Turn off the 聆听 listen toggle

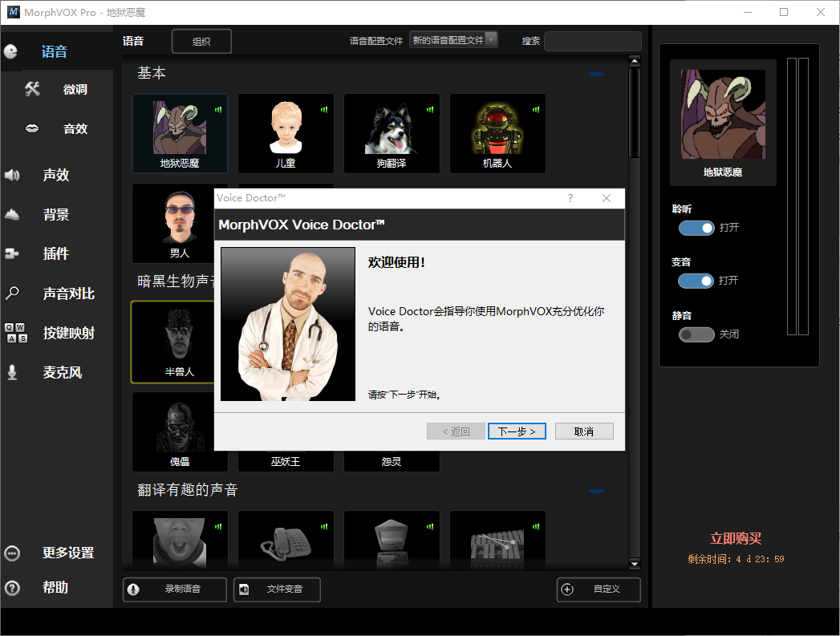[696, 228]
